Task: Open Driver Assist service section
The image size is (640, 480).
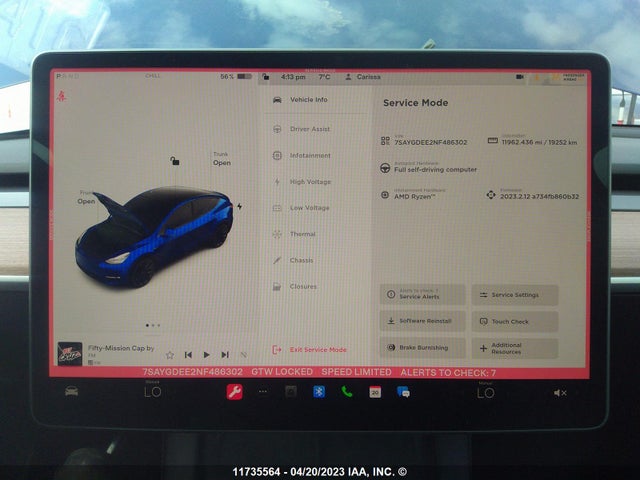Action: pyautogui.click(x=309, y=129)
